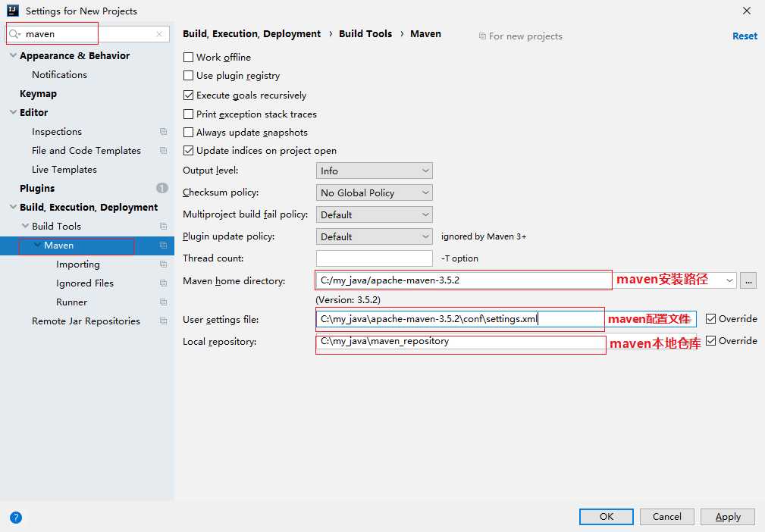The image size is (765, 532).
Task: Collapse the Maven tree node arrow
Action: coord(38,246)
